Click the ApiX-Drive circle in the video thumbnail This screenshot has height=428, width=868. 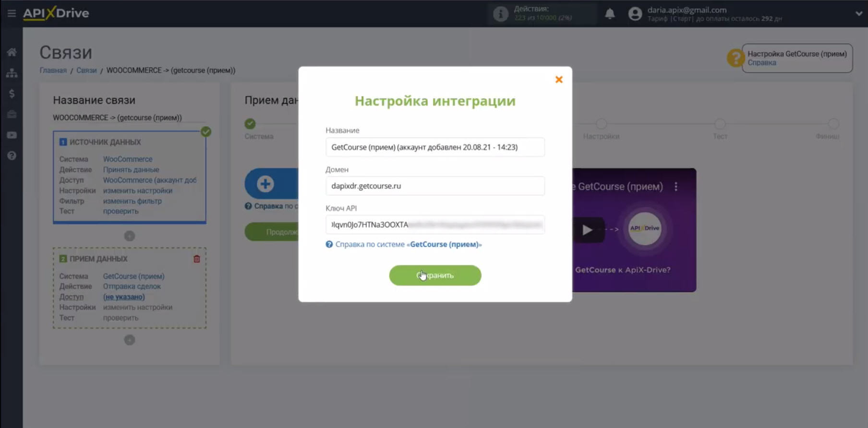pyautogui.click(x=645, y=228)
